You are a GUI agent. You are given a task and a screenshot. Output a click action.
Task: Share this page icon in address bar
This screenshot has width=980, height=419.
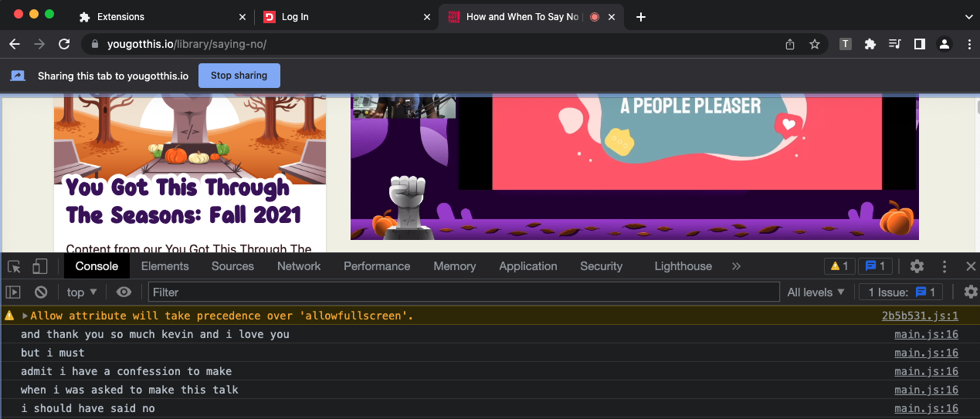click(789, 44)
